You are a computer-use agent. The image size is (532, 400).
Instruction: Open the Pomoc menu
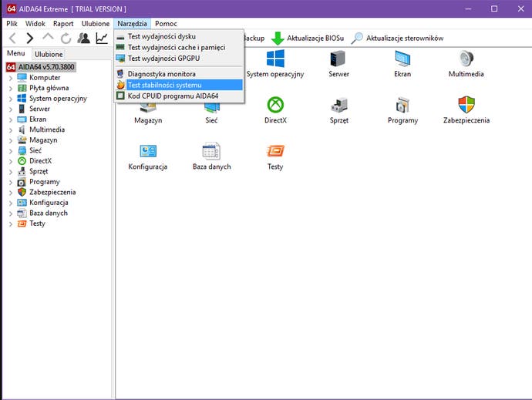coord(166,23)
